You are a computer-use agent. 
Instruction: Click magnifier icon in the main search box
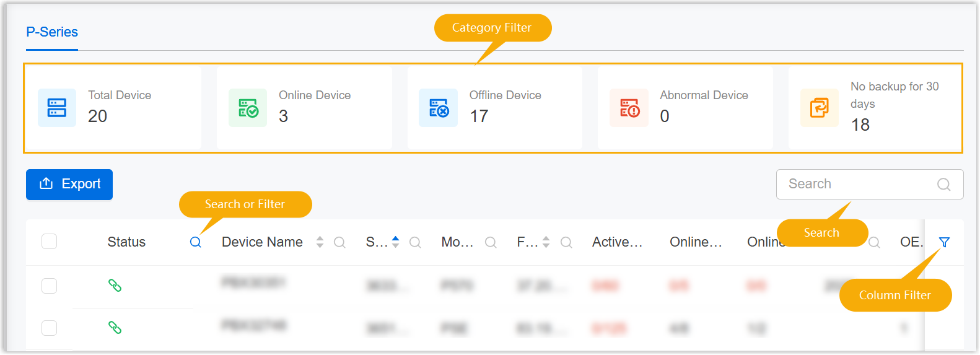pyautogui.click(x=943, y=185)
